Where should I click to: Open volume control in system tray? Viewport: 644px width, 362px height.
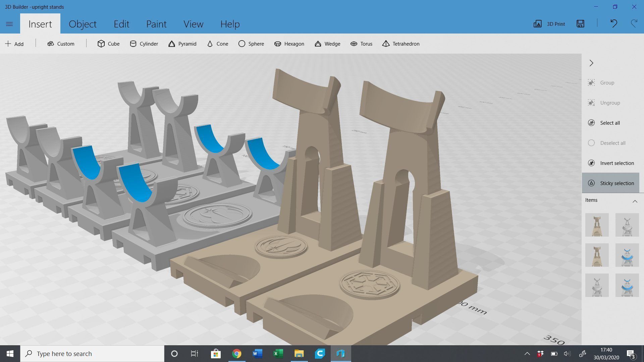click(567, 354)
